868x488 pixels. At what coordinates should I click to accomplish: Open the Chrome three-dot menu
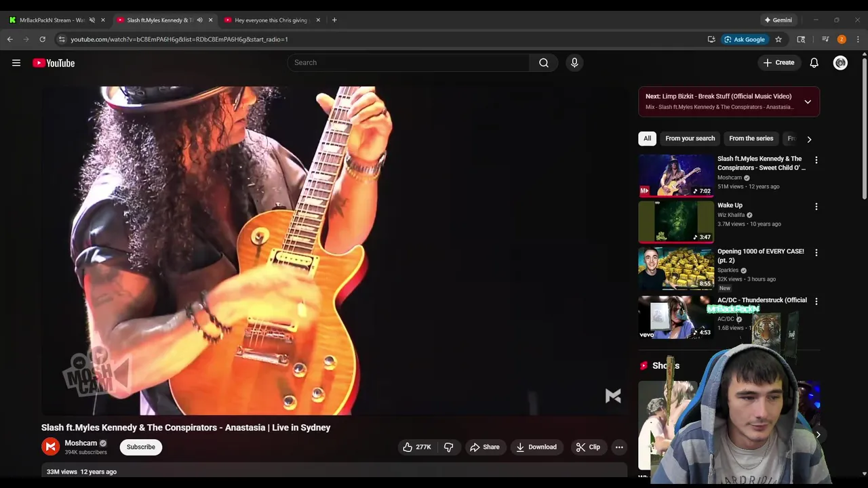click(x=858, y=39)
